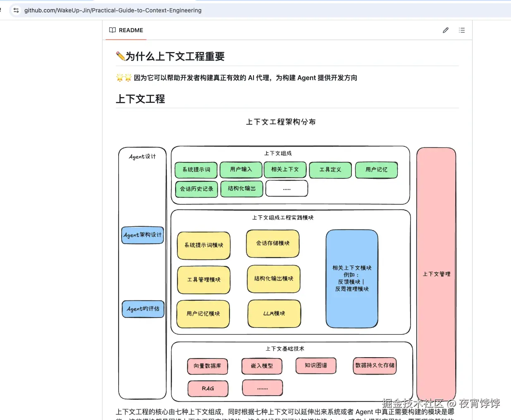Screen dimensions: 511x420
Task: Click the pink 上下文管理 vertical bar
Action: 436,273
